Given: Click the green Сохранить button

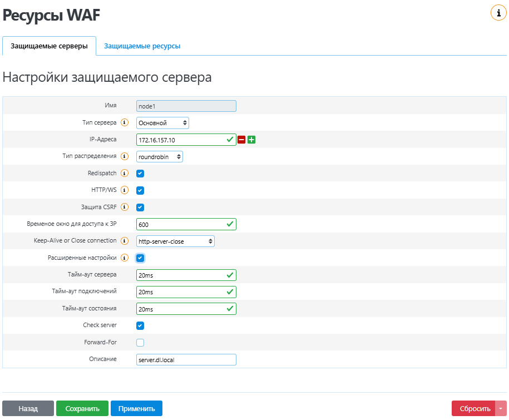Looking at the screenshot, I should [x=82, y=408].
